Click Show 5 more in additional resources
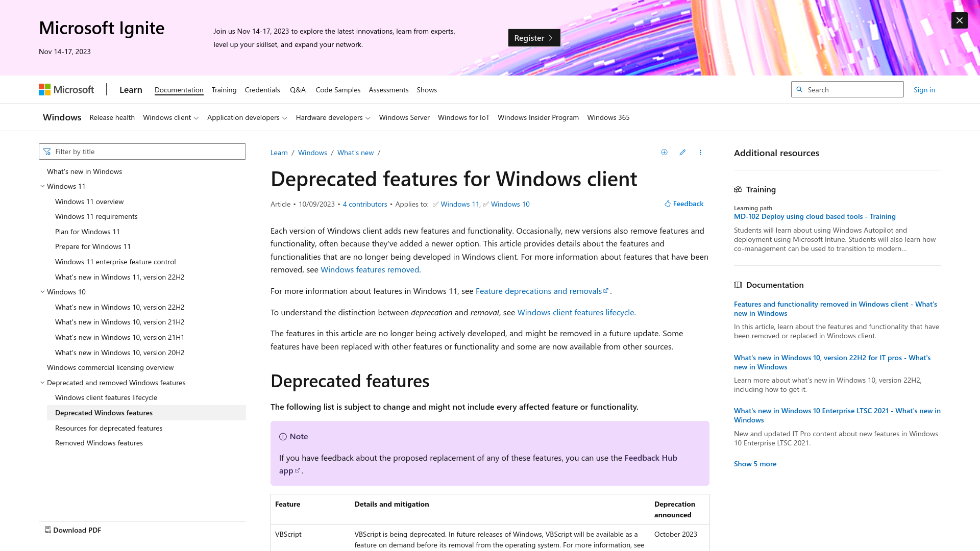Screen dimensions: 980x551 pyautogui.click(x=754, y=463)
